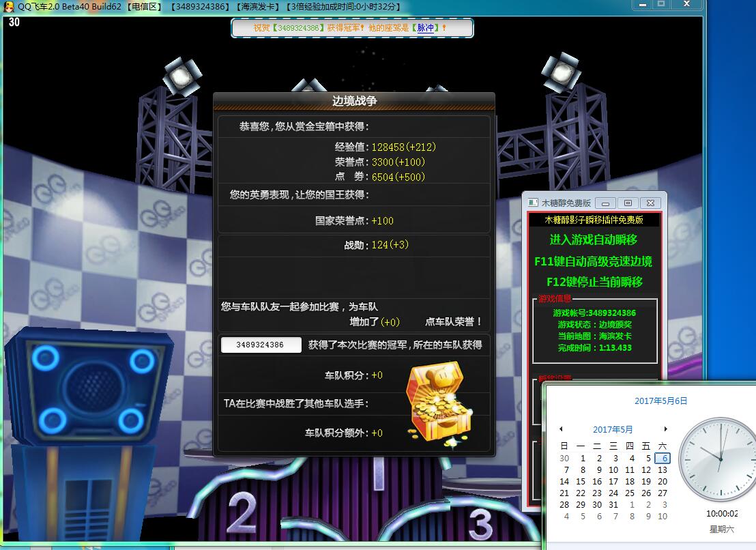The height and width of the screenshot is (550, 756).
Task: Open the 脉冲 car link in announcement
Action: point(425,28)
